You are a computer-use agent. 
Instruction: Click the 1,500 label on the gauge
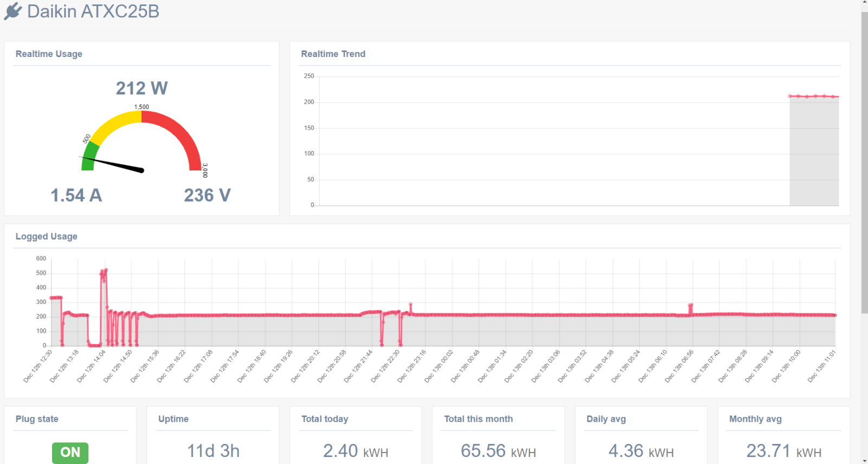142,107
